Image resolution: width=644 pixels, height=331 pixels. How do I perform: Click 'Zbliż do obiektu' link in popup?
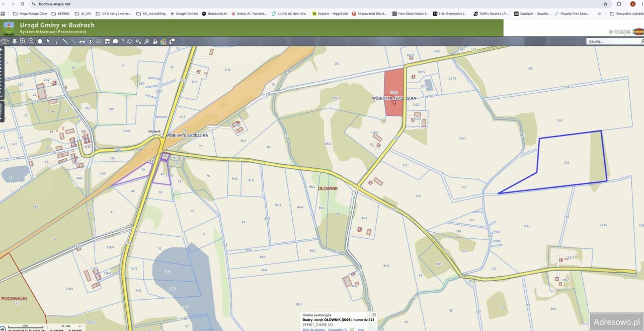[313, 329]
